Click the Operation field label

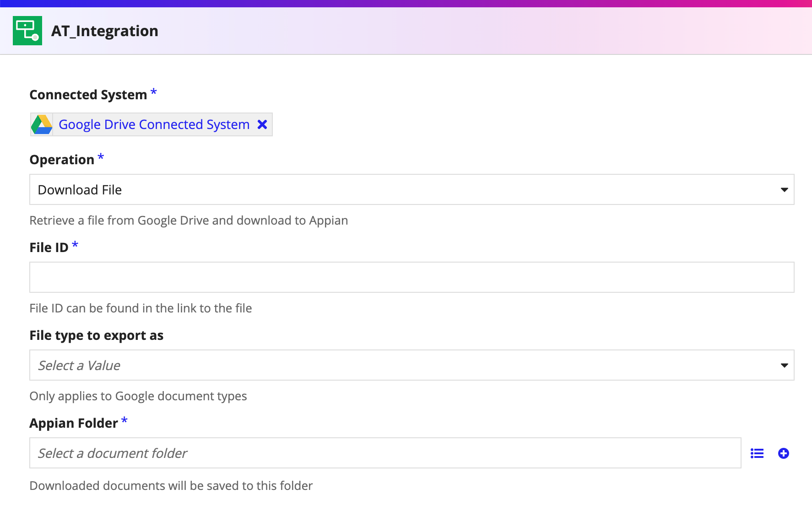pyautogui.click(x=62, y=160)
